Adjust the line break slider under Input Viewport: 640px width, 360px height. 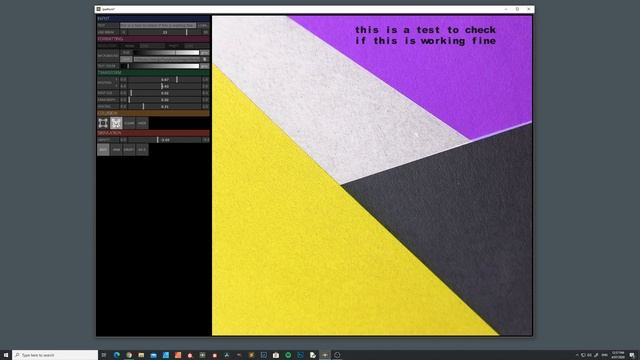(x=164, y=32)
